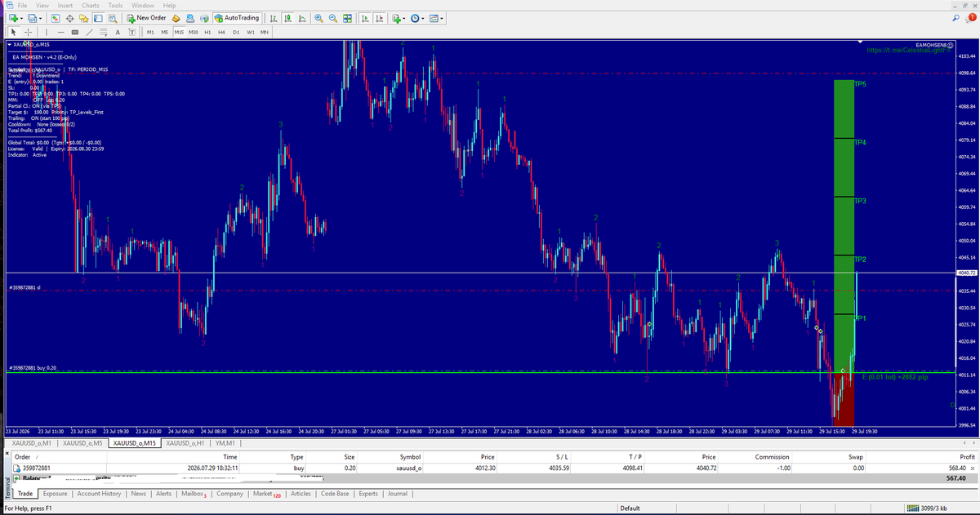Switch chart to bar chart style

(274, 18)
